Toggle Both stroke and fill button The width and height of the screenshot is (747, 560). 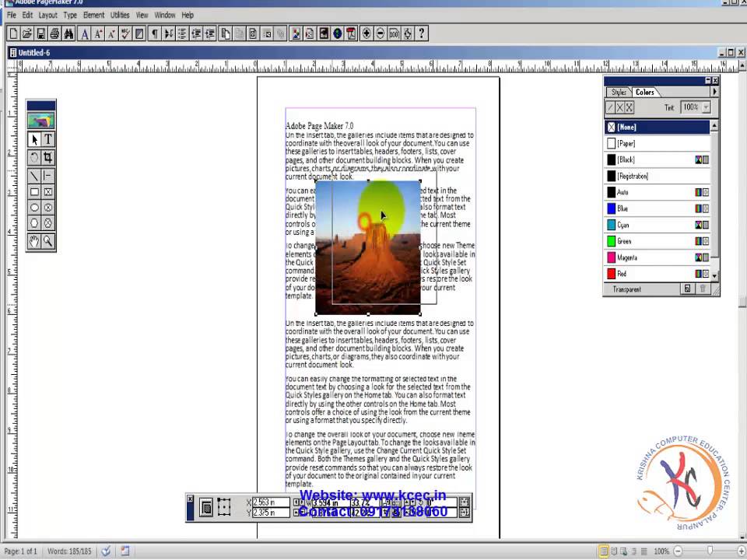point(630,107)
